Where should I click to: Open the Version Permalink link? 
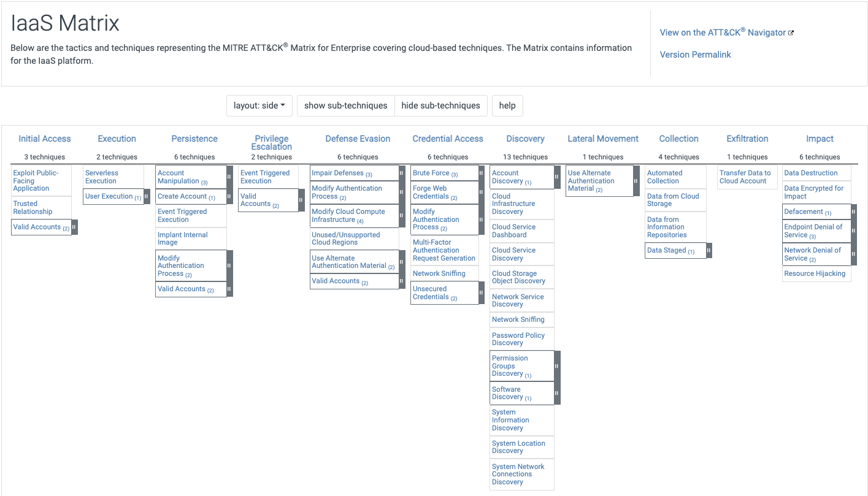point(696,55)
